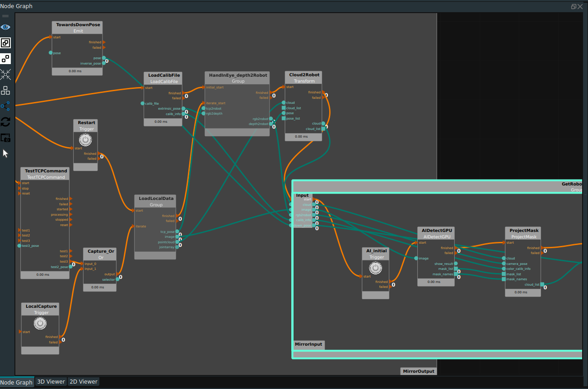The width and height of the screenshot is (588, 389).
Task: Click the Emit type label under TowardsDownPose
Action: point(78,31)
